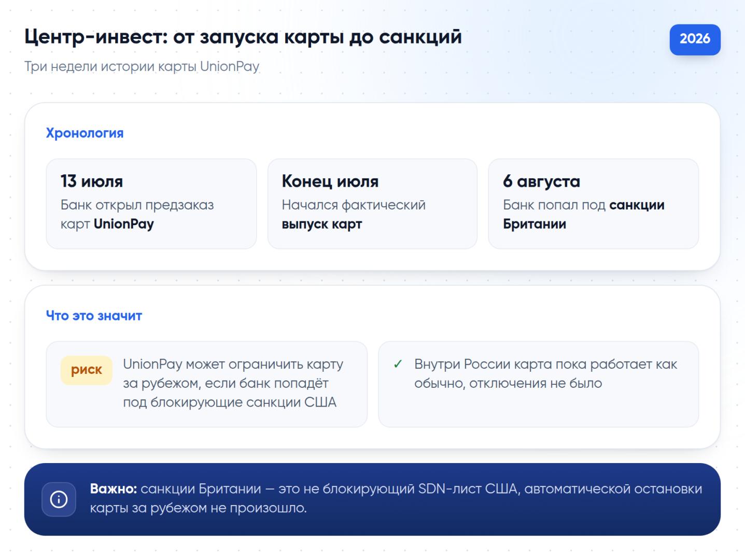Click the 'Важно:' label in banner
The height and width of the screenshot is (560, 745).
pyautogui.click(x=114, y=489)
